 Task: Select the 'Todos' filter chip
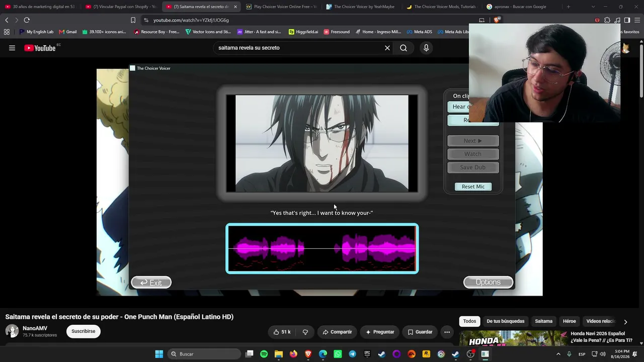coord(469,321)
